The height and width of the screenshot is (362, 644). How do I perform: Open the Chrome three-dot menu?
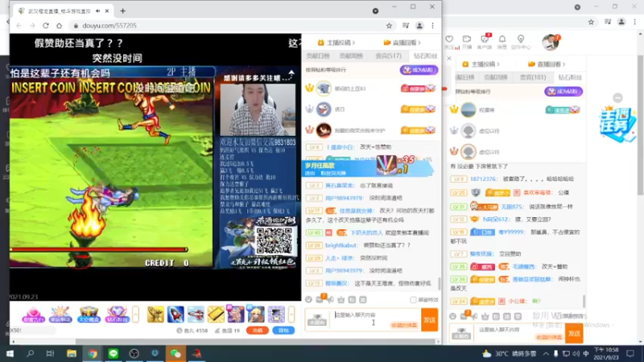(432, 26)
